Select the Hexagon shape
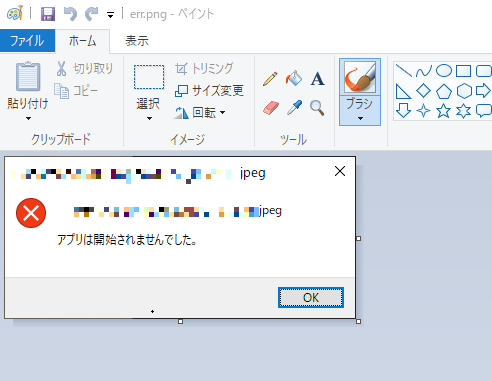The height and width of the screenshot is (381, 492). (x=464, y=91)
